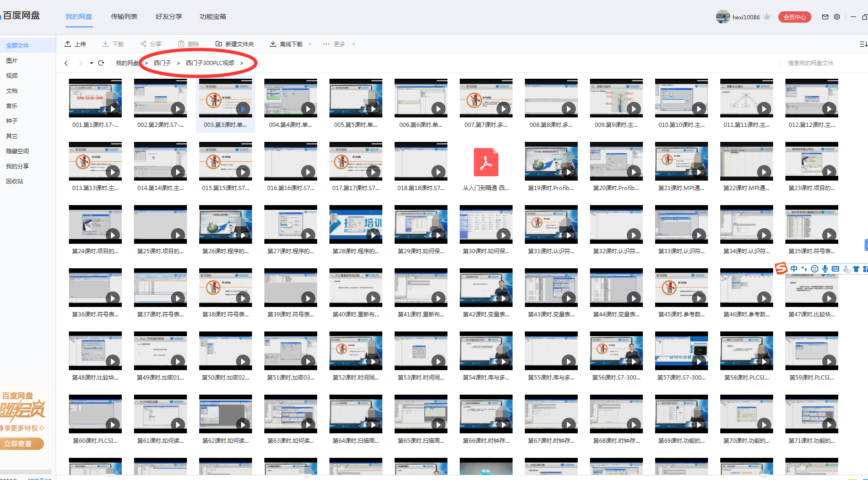Open the hexagon settings icon
868x480 pixels.
pos(837,17)
